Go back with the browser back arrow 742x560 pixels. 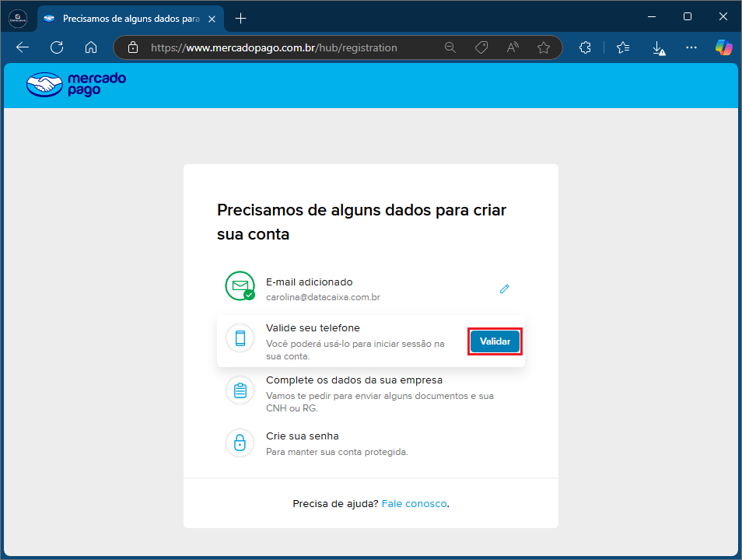point(23,47)
